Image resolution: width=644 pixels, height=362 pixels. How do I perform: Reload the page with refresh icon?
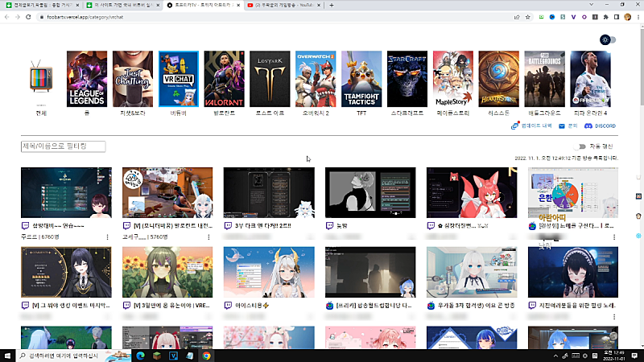pos(28,17)
